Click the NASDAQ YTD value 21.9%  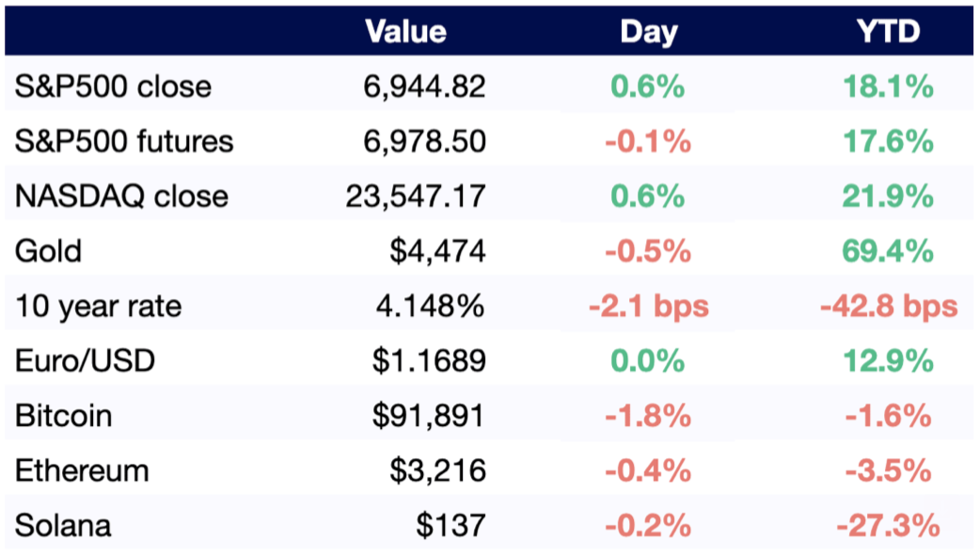coord(888,197)
